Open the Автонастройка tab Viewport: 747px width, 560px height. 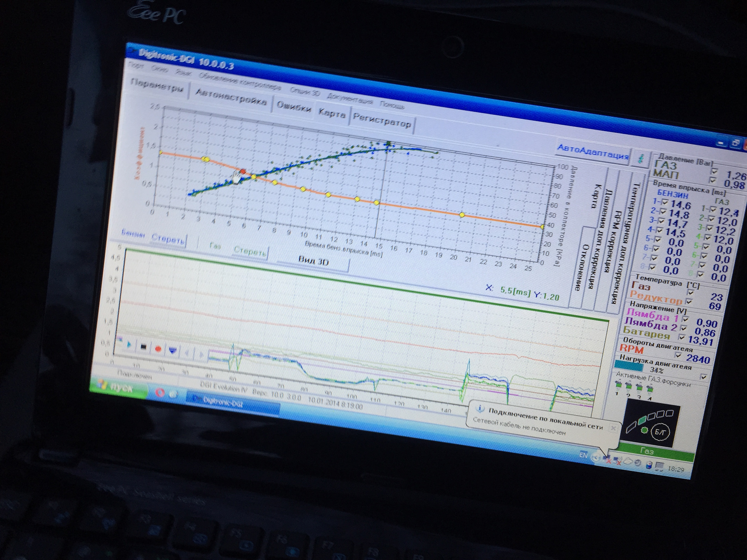[x=231, y=96]
